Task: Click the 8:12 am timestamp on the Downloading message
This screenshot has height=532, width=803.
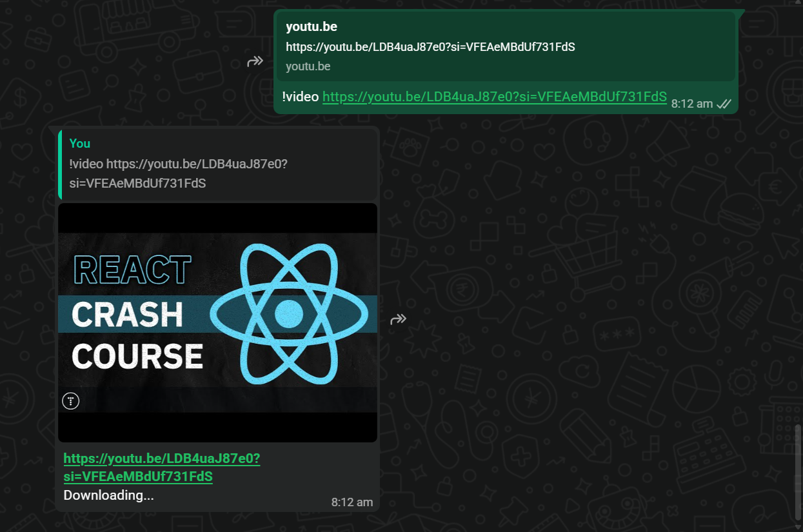Action: pyautogui.click(x=352, y=502)
